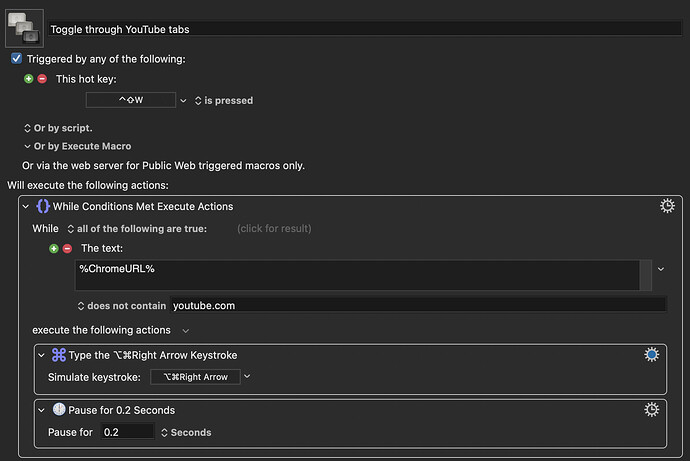Open gear menu of While Conditions action
690x461 pixels.
[x=667, y=206]
